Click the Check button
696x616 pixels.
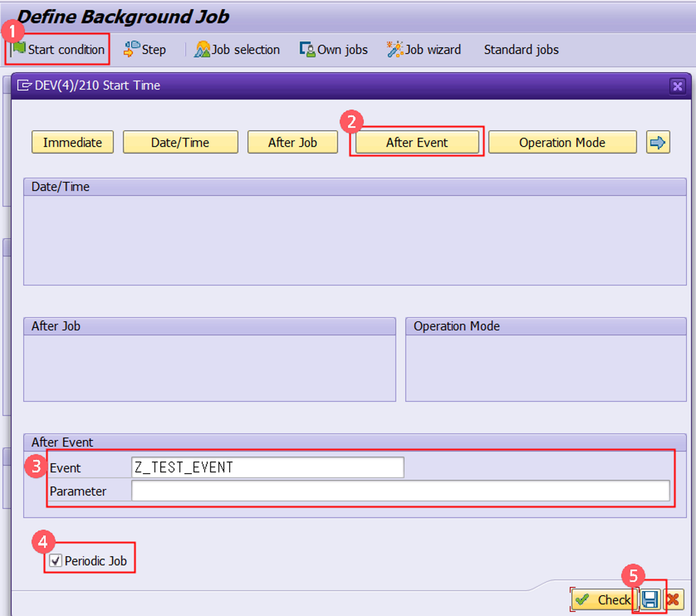[x=604, y=599]
